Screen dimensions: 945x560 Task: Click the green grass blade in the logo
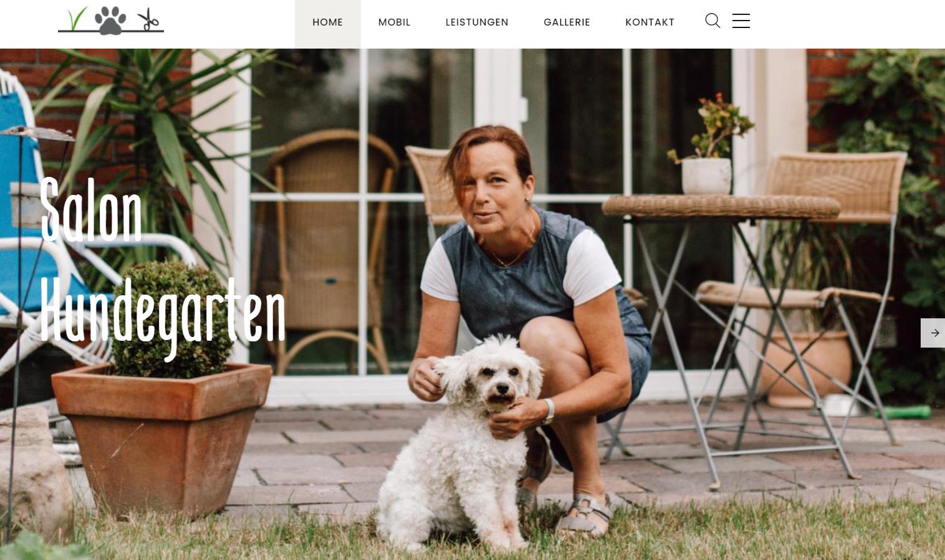pyautogui.click(x=76, y=19)
